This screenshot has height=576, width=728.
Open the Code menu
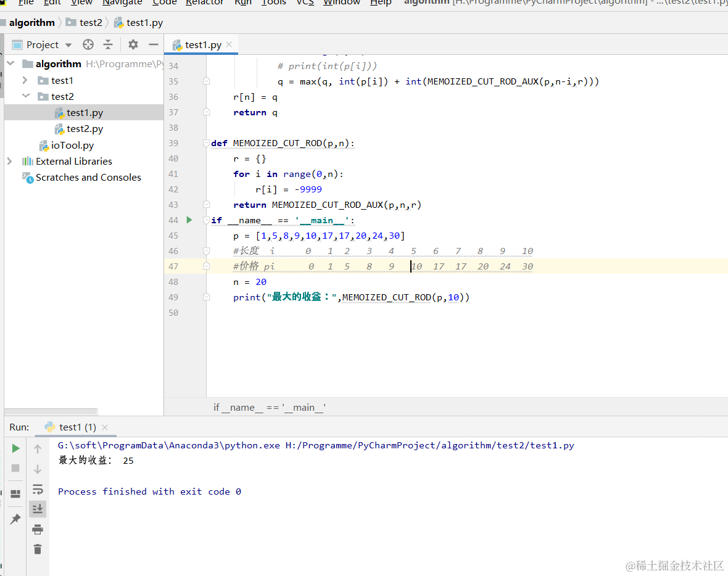(x=164, y=2)
